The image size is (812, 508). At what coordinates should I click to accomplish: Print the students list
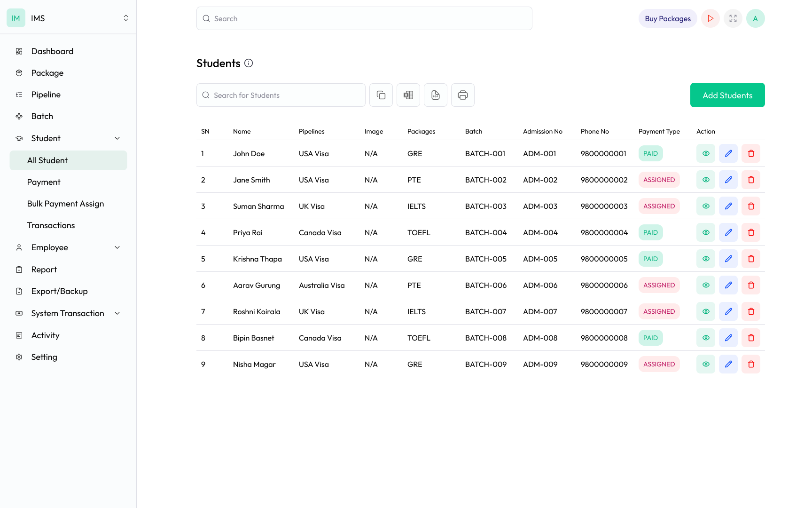(463, 95)
